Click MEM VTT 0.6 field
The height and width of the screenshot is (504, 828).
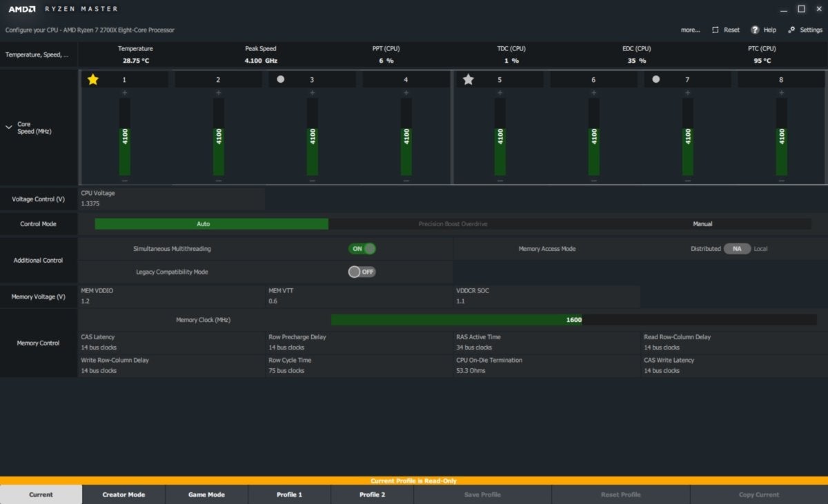tap(359, 296)
